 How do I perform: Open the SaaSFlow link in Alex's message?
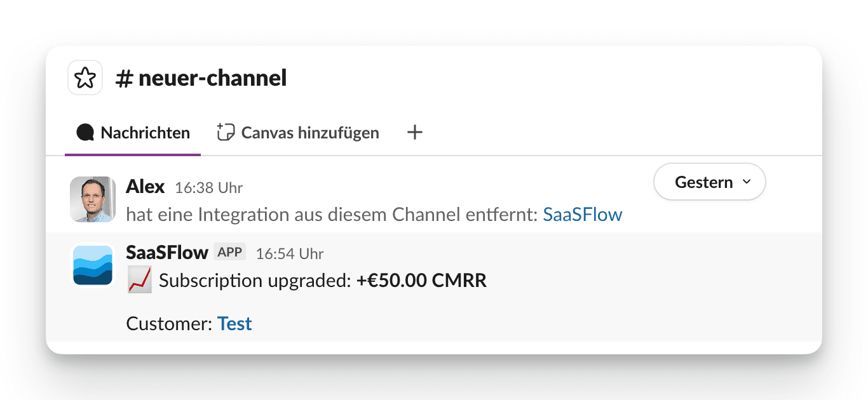[x=582, y=215]
